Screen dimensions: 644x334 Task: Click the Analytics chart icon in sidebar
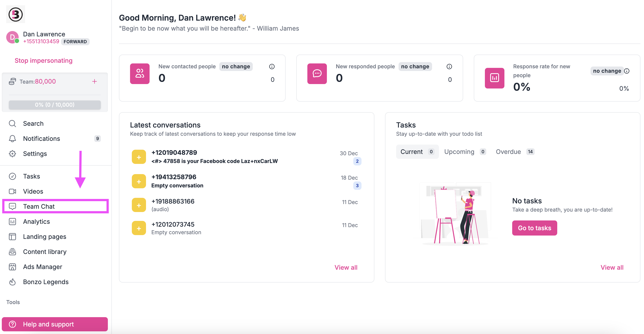click(x=12, y=221)
